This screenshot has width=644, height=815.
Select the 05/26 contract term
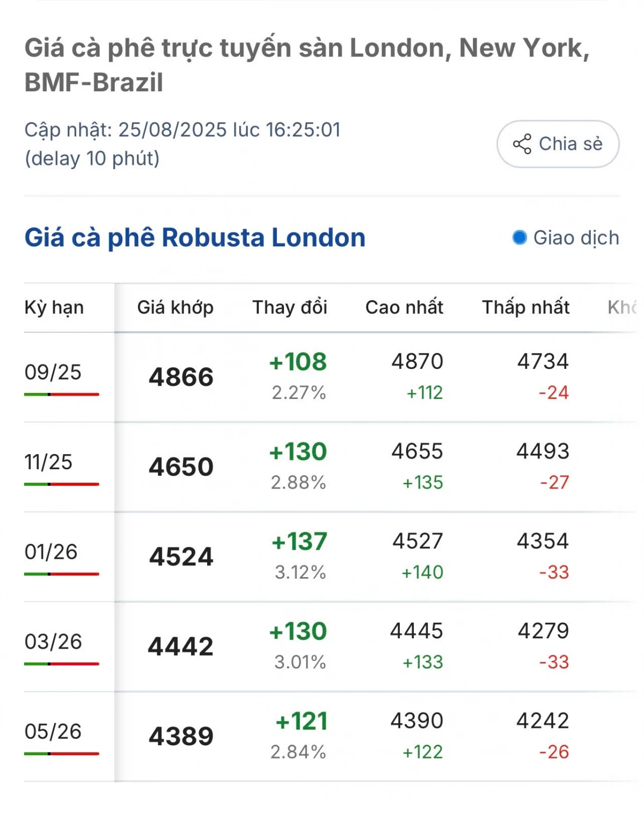click(53, 731)
